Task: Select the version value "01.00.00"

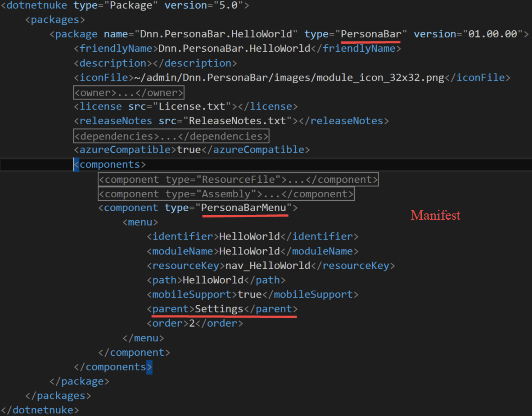Action: click(x=493, y=34)
